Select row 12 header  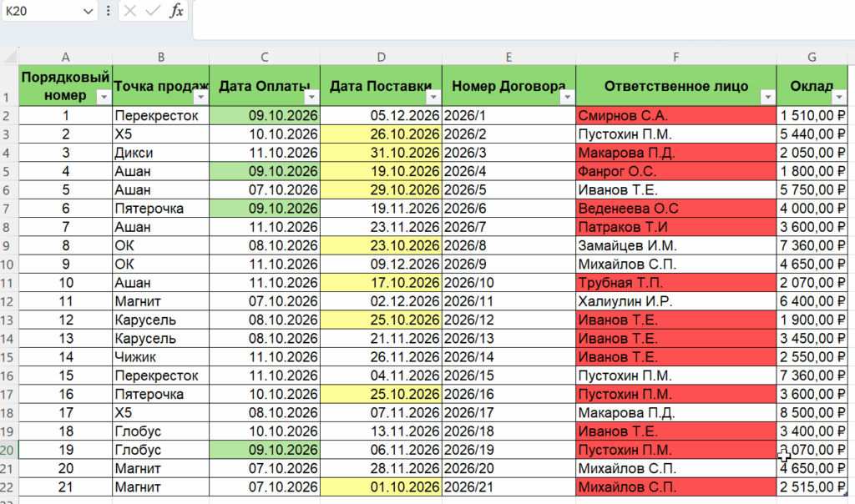pos(8,301)
